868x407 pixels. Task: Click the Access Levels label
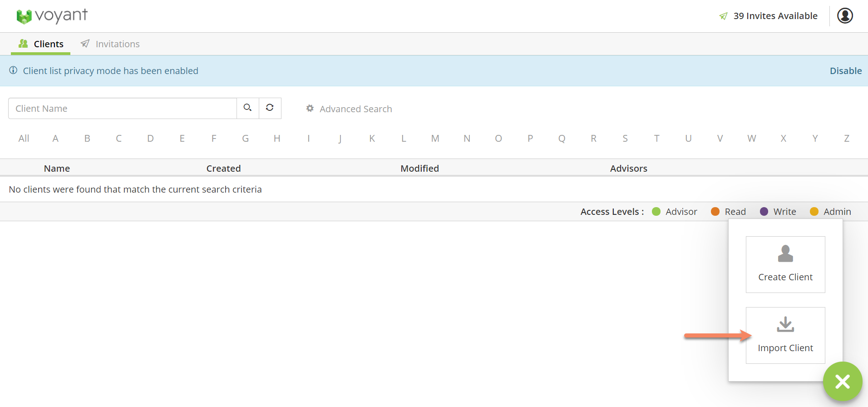click(612, 212)
